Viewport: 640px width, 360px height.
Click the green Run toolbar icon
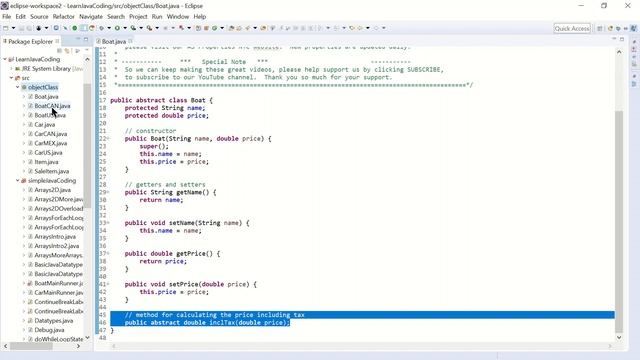coord(117,28)
